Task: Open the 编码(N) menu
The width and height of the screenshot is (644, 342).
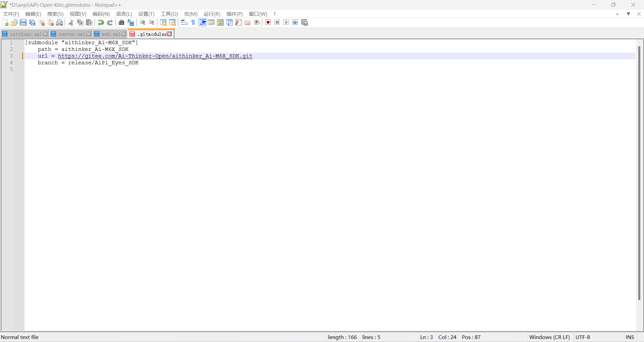Action: coord(101,14)
